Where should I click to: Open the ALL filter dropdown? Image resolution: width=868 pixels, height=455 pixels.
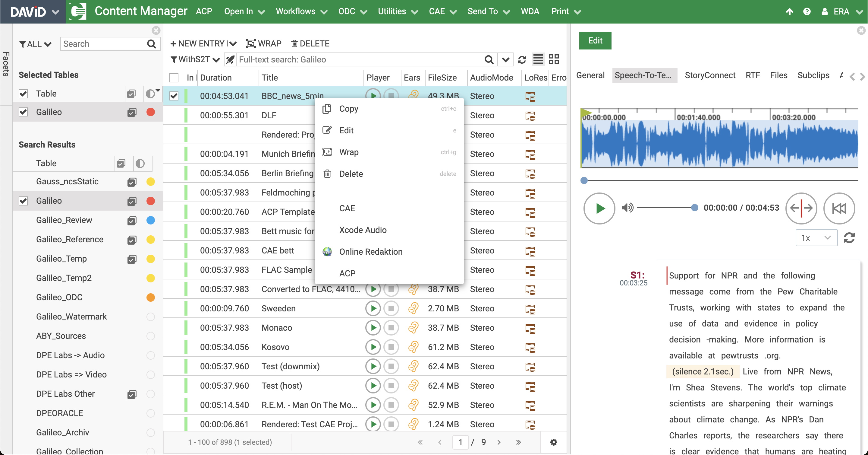pyautogui.click(x=35, y=44)
